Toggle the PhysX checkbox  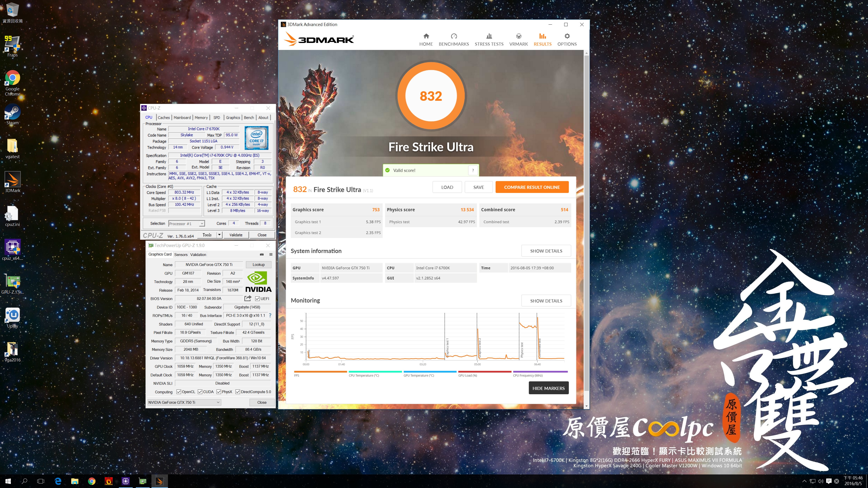click(x=219, y=392)
